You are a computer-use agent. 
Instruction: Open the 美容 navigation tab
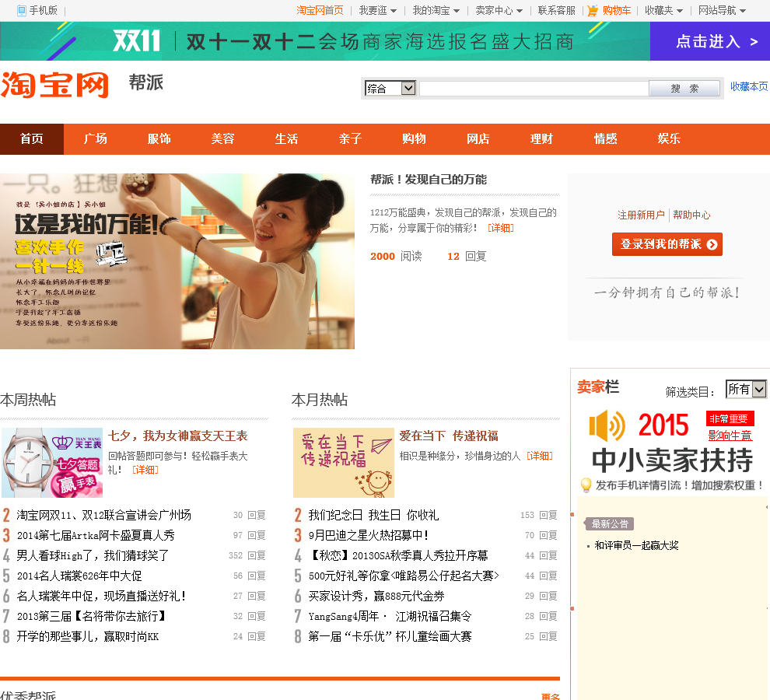click(x=223, y=139)
